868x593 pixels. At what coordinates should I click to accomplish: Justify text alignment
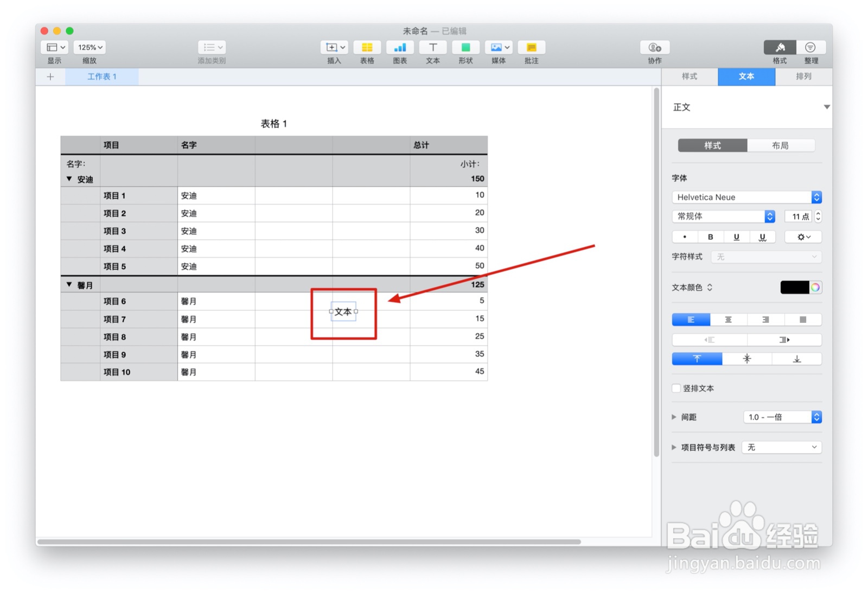coord(803,320)
